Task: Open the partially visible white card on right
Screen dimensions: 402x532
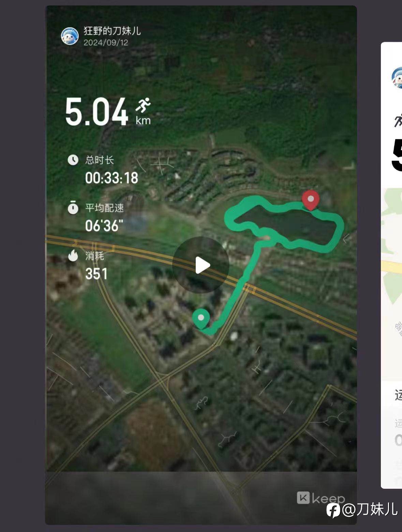Action: pyautogui.click(x=391, y=265)
